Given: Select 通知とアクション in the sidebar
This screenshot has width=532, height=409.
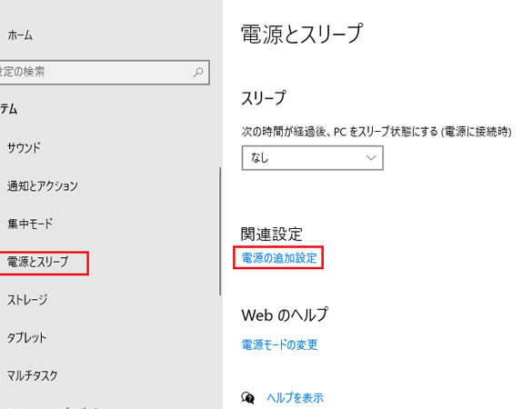Looking at the screenshot, I should (43, 185).
